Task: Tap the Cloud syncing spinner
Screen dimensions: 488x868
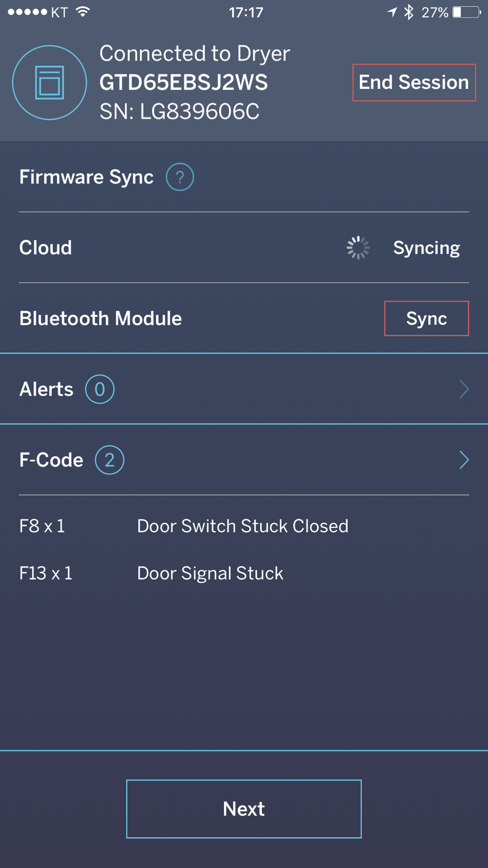Action: pos(358,248)
